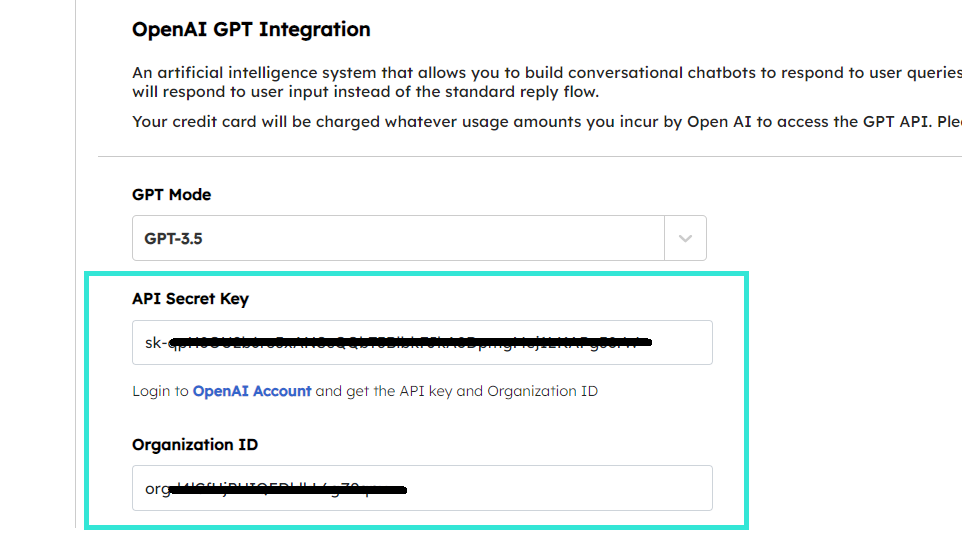This screenshot has height=535, width=966.
Task: Open the GPT-3.5 combo box
Action: [398, 239]
